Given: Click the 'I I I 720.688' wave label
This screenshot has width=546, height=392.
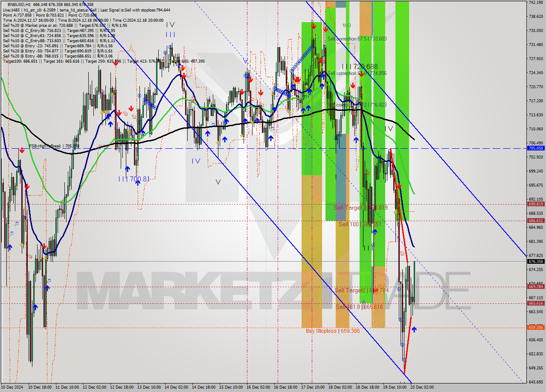Looking at the screenshot, I should (360, 66).
